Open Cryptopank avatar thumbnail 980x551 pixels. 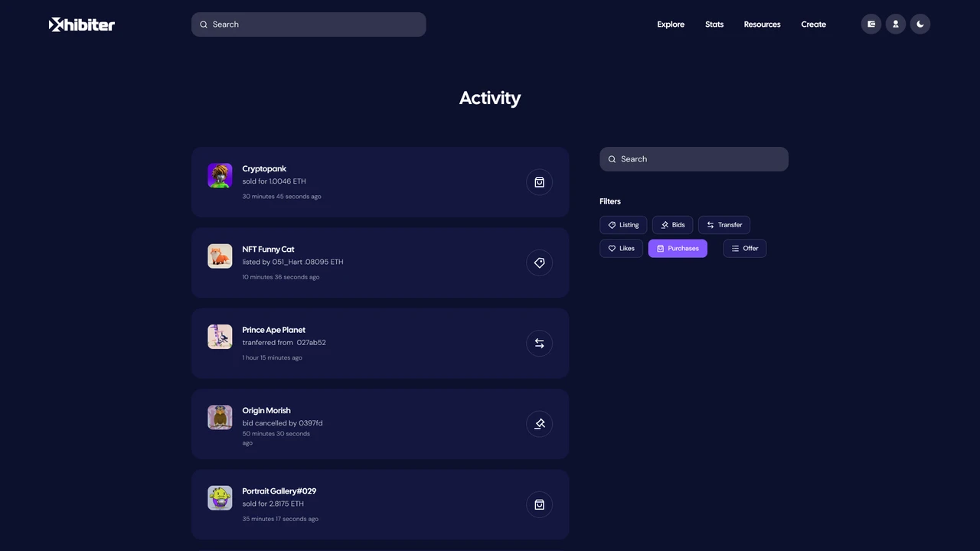pos(220,175)
